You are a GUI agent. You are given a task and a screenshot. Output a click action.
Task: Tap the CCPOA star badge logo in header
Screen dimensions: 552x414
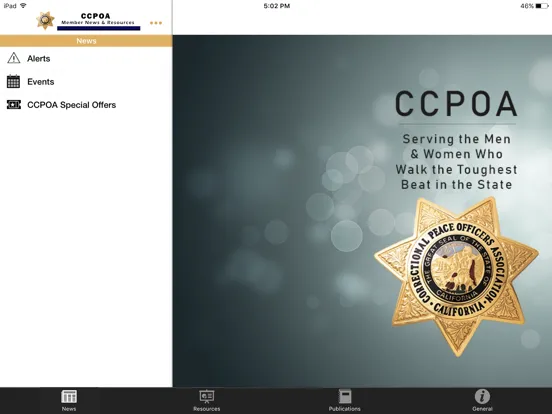(45, 20)
